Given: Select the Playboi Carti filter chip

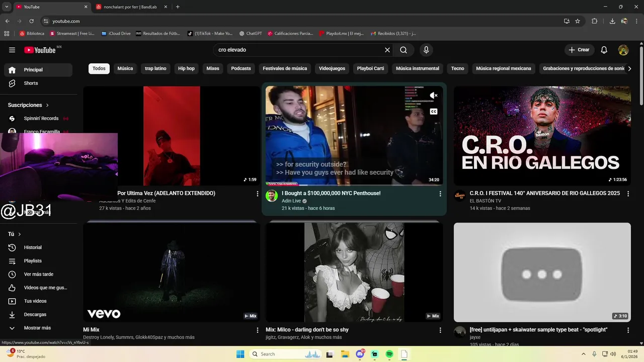Looking at the screenshot, I should [x=370, y=68].
